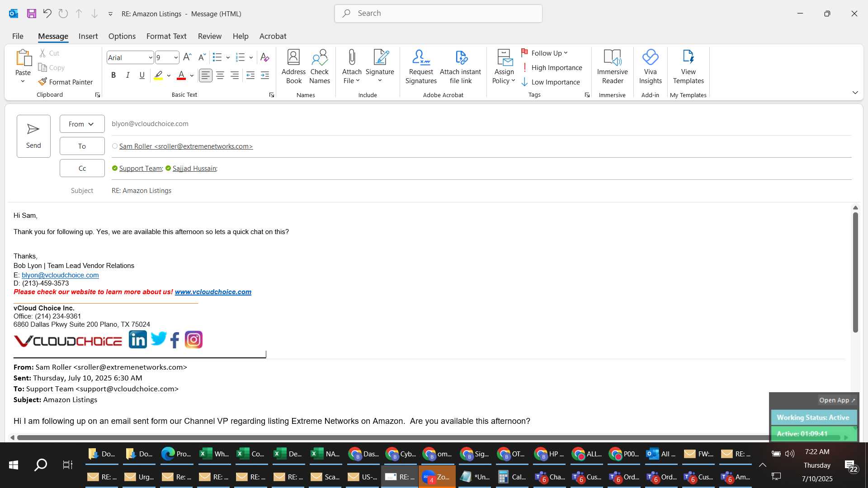
Task: Open blyon@vcloudchoice.com email link
Action: pos(60,275)
